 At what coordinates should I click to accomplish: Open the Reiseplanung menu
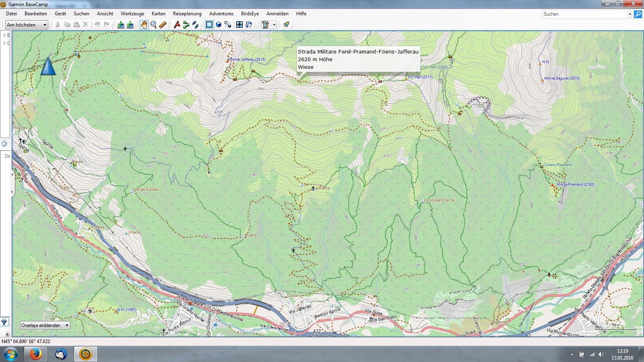point(187,14)
